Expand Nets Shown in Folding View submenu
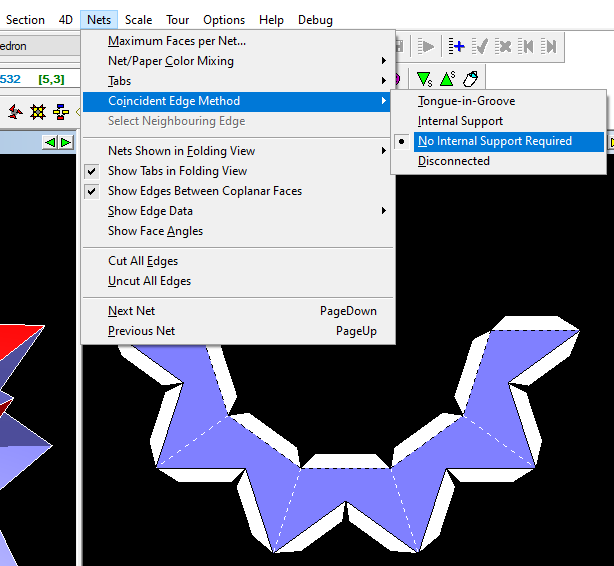 click(x=238, y=151)
